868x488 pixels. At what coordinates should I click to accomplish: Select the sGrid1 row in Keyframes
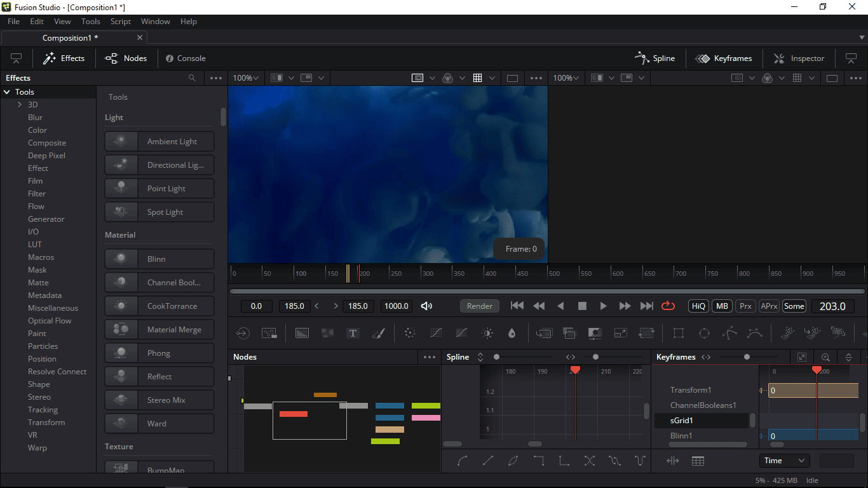tap(702, 421)
